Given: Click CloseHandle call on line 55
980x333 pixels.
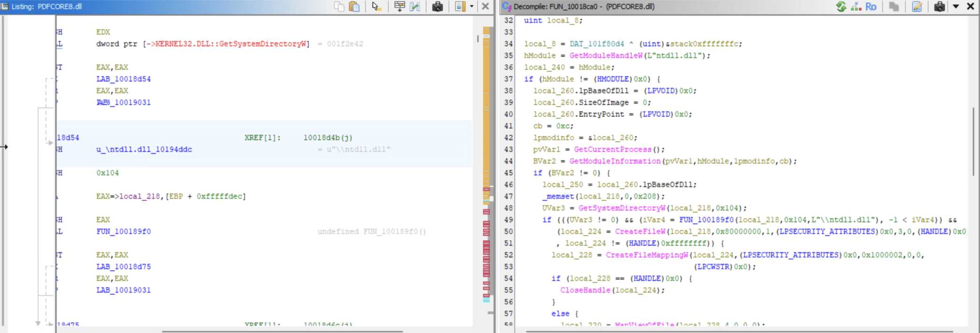Looking at the screenshot, I should point(586,290).
